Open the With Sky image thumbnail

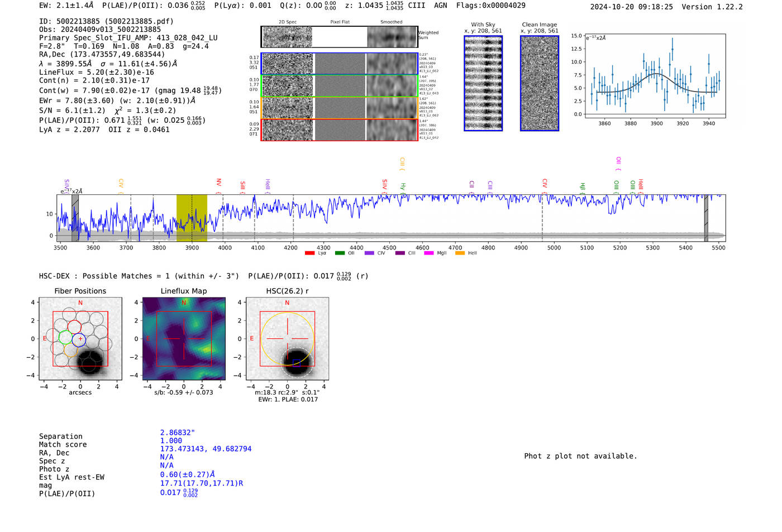click(x=483, y=83)
